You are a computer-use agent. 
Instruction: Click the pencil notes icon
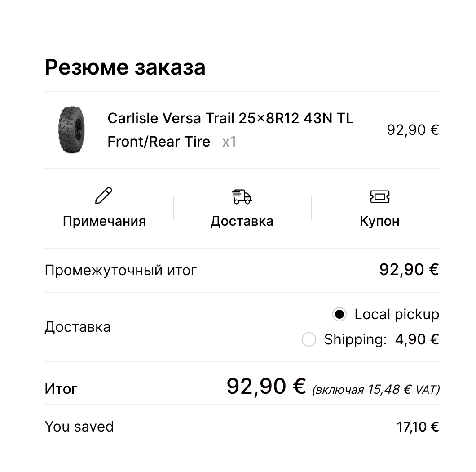pos(104,196)
